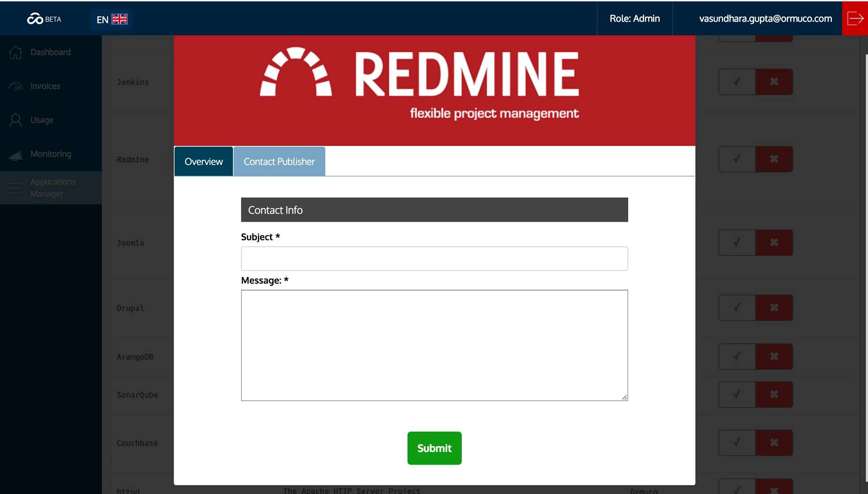Select the Invoices menu label

45,86
